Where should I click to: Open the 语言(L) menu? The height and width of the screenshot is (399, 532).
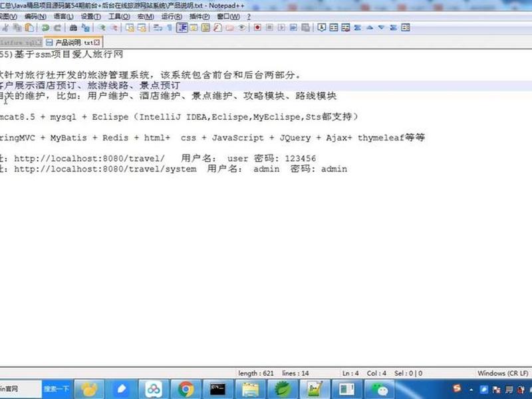[x=63, y=16]
